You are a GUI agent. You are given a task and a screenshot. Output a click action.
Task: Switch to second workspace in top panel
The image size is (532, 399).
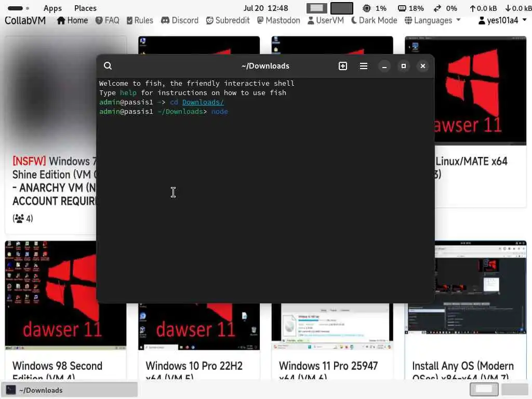342,8
